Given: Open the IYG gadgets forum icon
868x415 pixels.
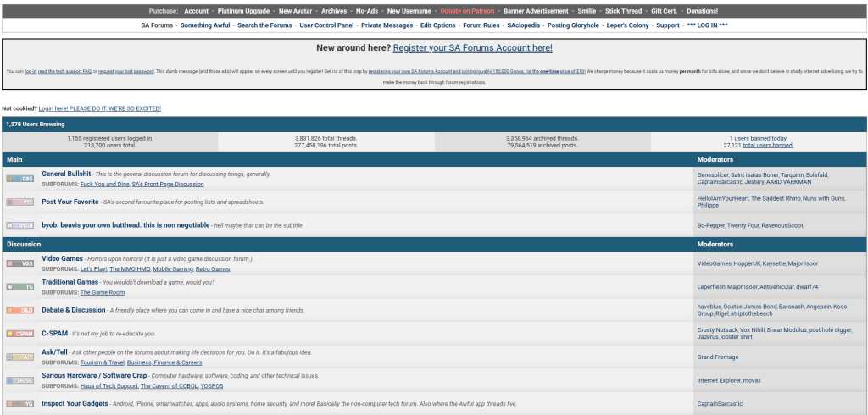Looking at the screenshot, I should [20, 404].
